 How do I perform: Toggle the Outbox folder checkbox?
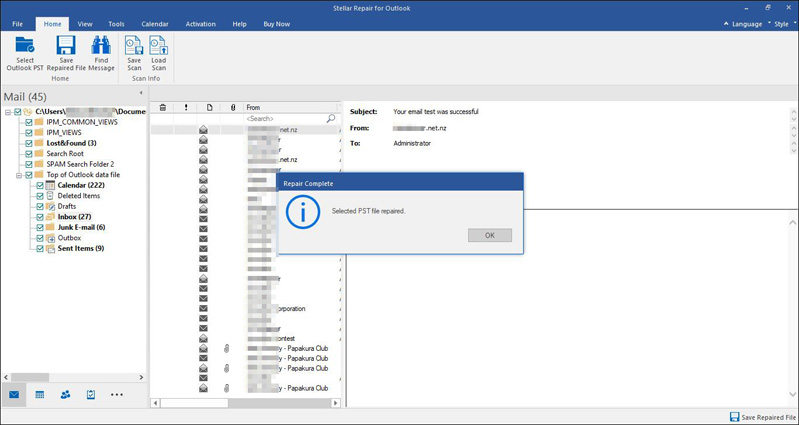pos(40,238)
